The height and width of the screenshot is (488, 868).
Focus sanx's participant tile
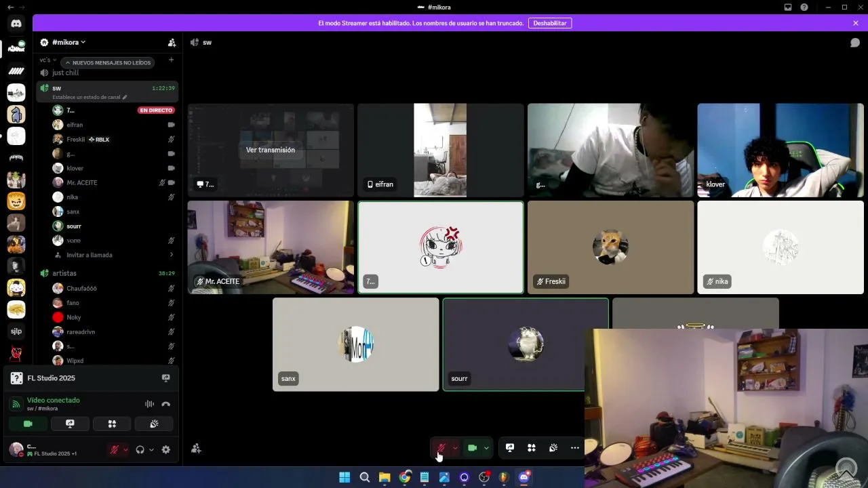click(x=355, y=344)
